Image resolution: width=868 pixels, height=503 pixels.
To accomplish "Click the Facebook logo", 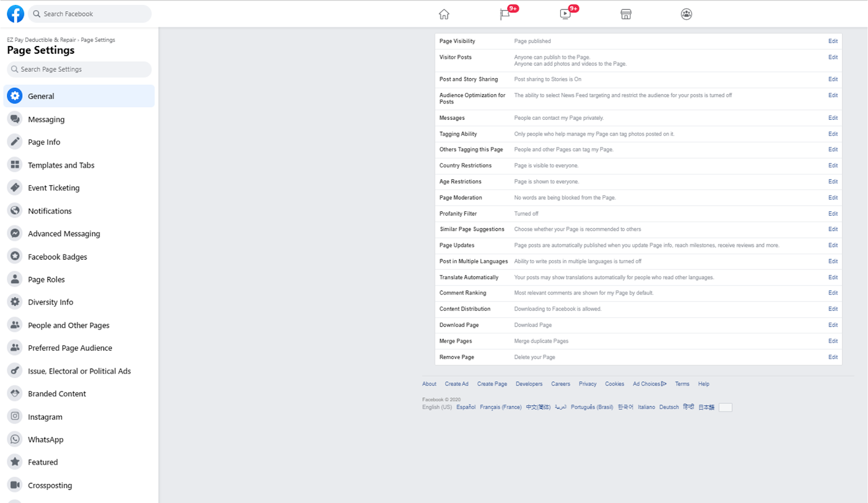I will (x=15, y=14).
